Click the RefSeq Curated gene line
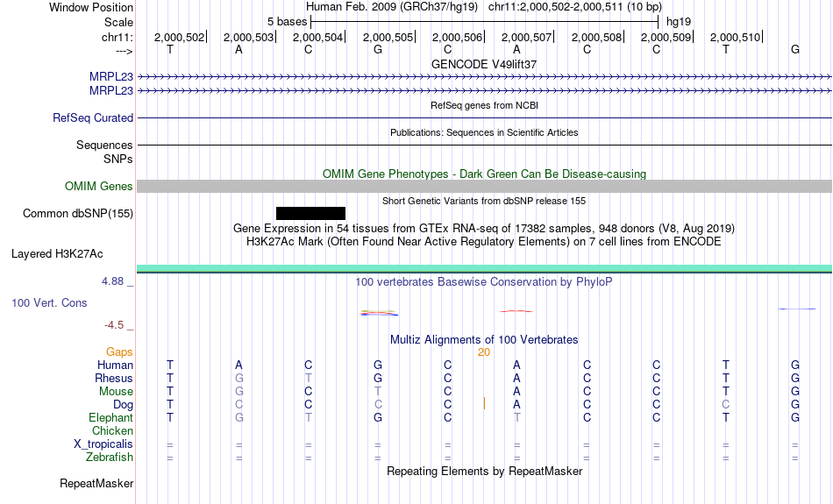 click(484, 118)
